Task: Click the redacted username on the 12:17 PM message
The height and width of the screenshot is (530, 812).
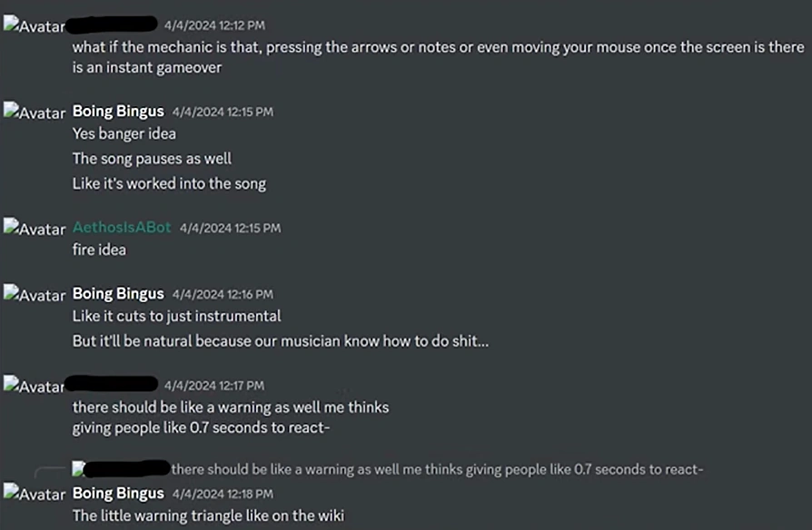Action: pos(112,385)
